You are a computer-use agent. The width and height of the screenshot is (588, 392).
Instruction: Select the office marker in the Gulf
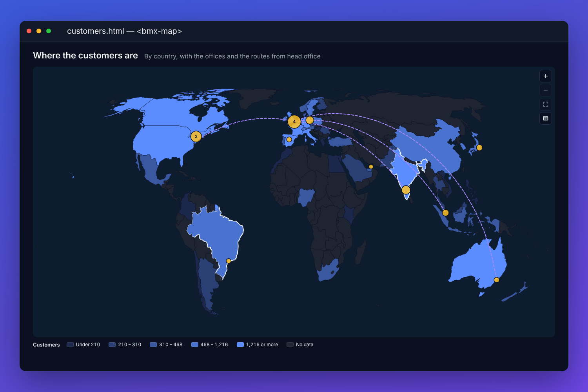371,167
